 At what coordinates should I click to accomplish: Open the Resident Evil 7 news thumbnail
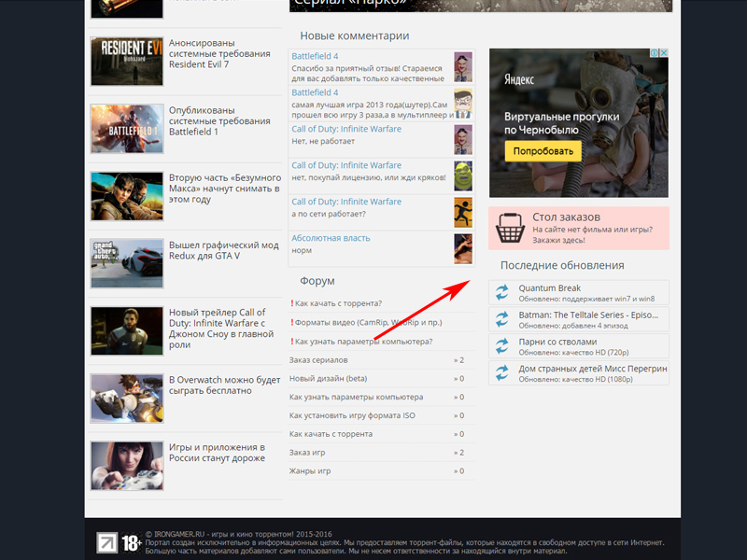[x=127, y=62]
